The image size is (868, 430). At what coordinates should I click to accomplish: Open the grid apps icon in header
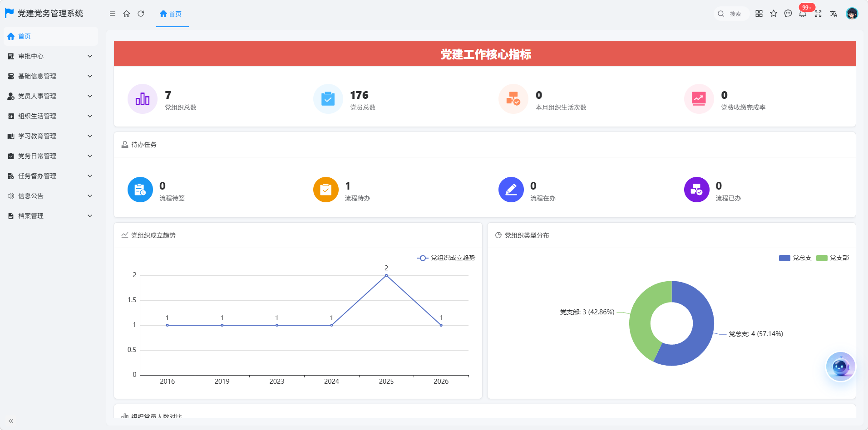759,14
